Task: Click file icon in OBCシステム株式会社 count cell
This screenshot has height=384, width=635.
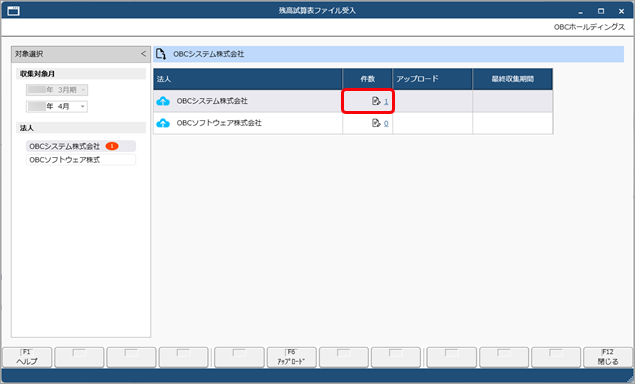Action: pos(376,101)
